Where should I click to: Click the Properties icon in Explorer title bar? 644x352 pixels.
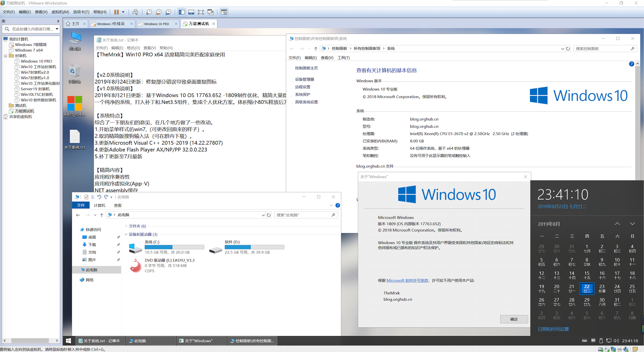(x=86, y=197)
